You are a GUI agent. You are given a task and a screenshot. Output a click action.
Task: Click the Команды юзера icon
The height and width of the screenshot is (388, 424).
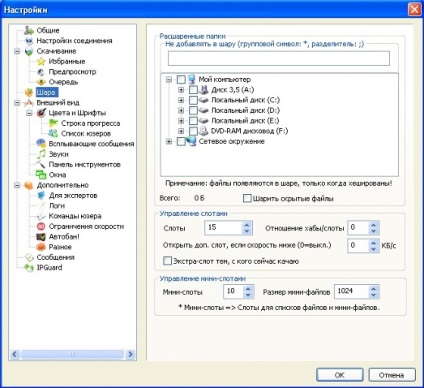(x=41, y=216)
